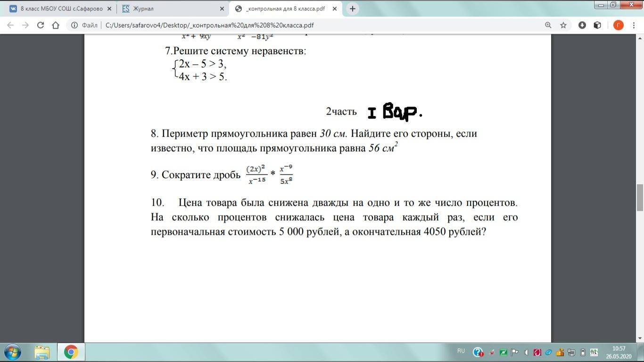Open the volume speaker icon

(526, 352)
